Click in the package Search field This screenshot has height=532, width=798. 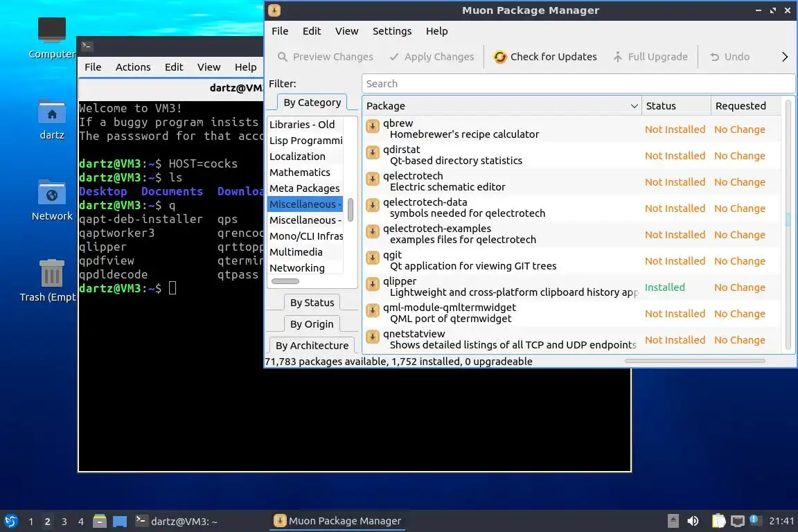click(578, 84)
